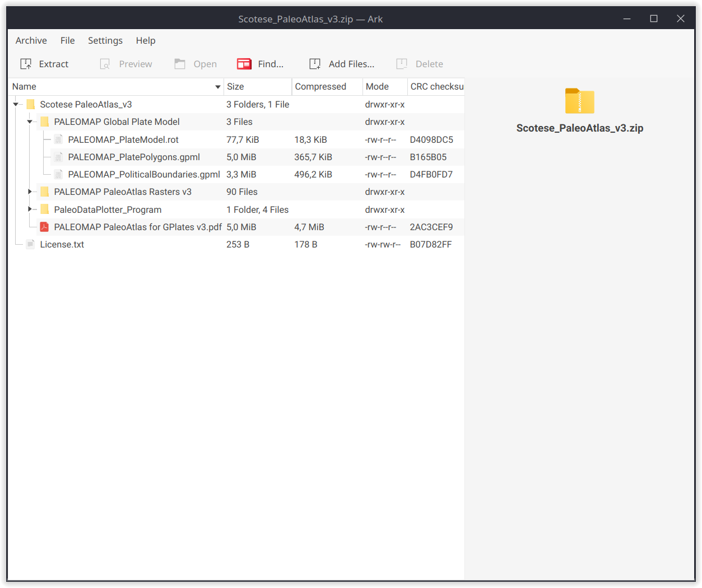This screenshot has height=588, width=702.
Task: Click the -rw-rw-r-- mode cell
Action: point(383,244)
